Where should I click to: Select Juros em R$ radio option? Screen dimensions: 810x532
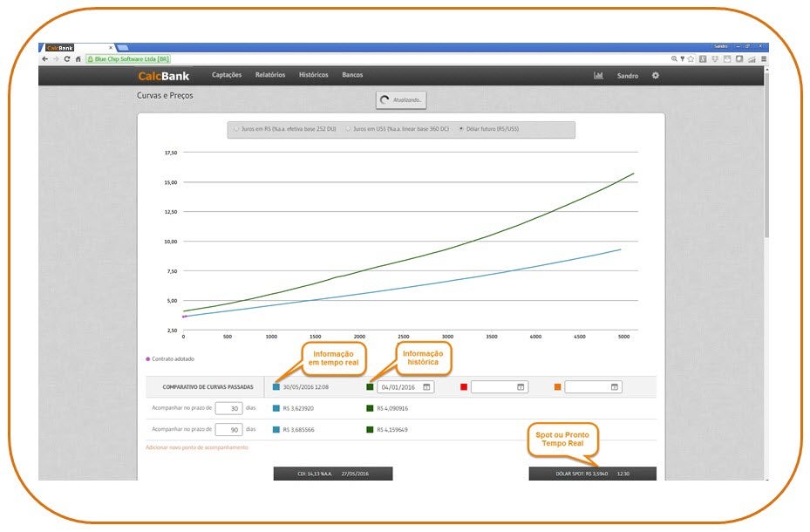[x=235, y=129]
